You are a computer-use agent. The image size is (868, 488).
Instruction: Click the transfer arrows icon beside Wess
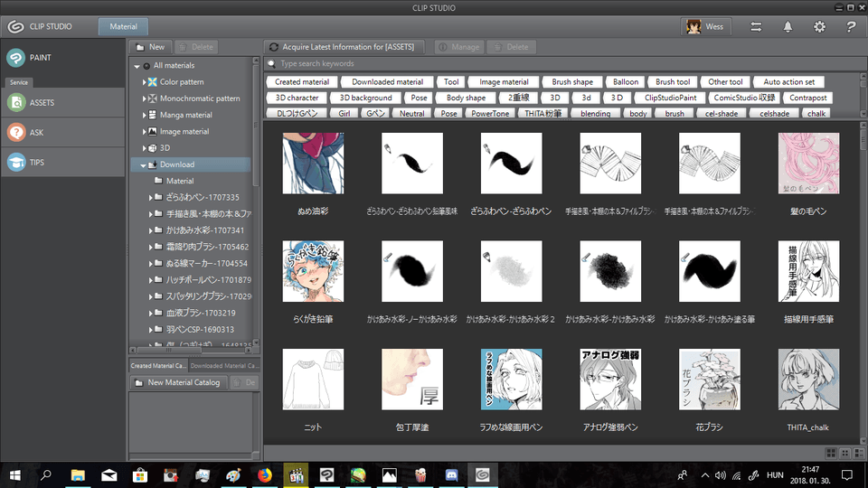(756, 27)
